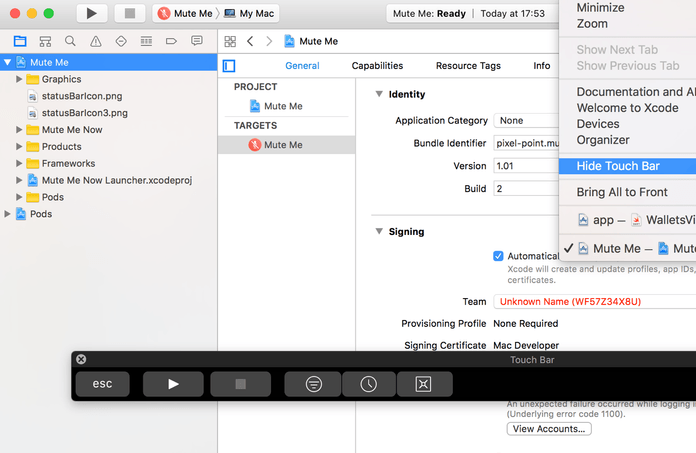696x453 pixels.
Task: Select Mute Me target under TARGETS
Action: pos(286,145)
